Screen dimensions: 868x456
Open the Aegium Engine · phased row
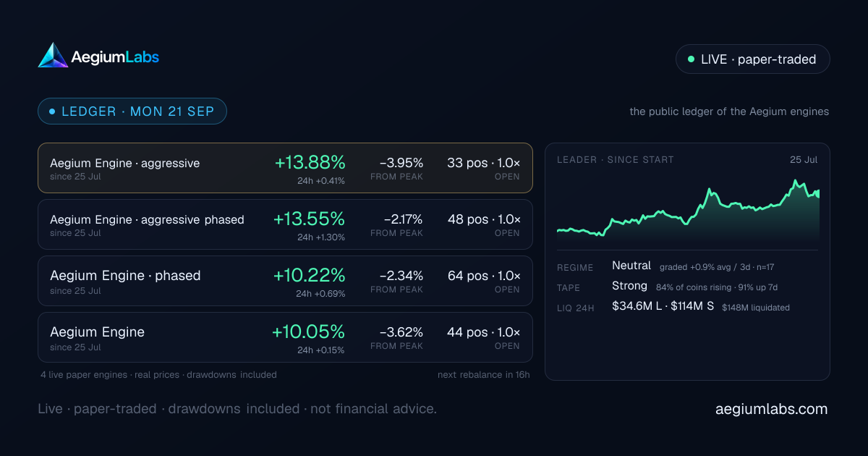pos(285,281)
